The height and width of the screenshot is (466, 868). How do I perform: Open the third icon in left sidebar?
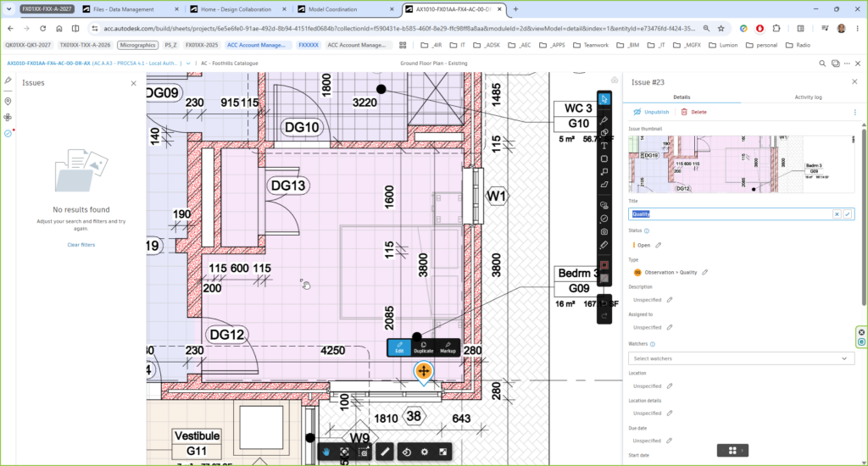point(8,117)
